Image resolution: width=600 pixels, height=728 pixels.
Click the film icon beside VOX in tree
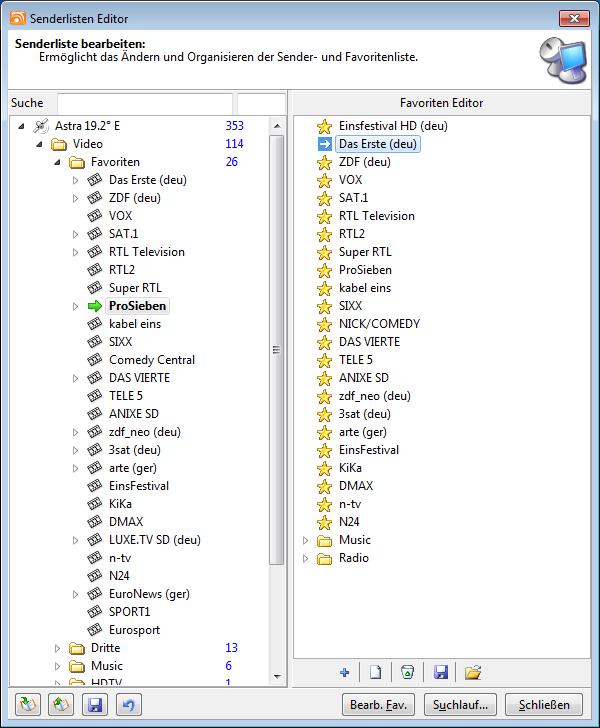pyautogui.click(x=94, y=216)
